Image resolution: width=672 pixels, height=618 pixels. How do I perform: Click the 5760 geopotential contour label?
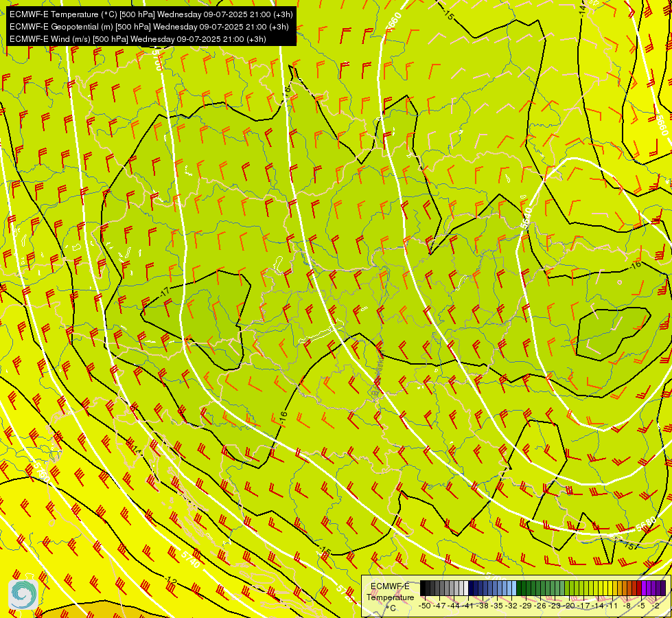pos(42,471)
